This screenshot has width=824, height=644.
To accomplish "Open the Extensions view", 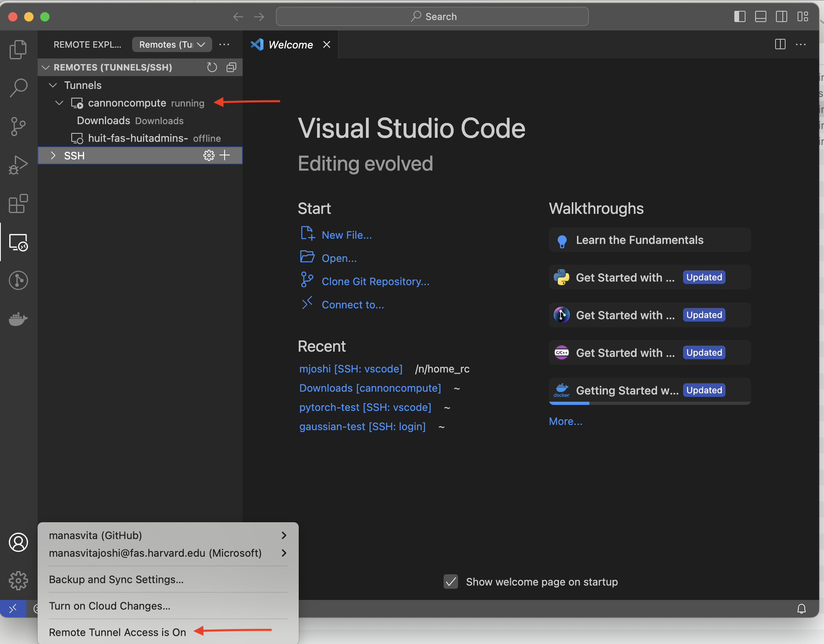I will click(18, 204).
